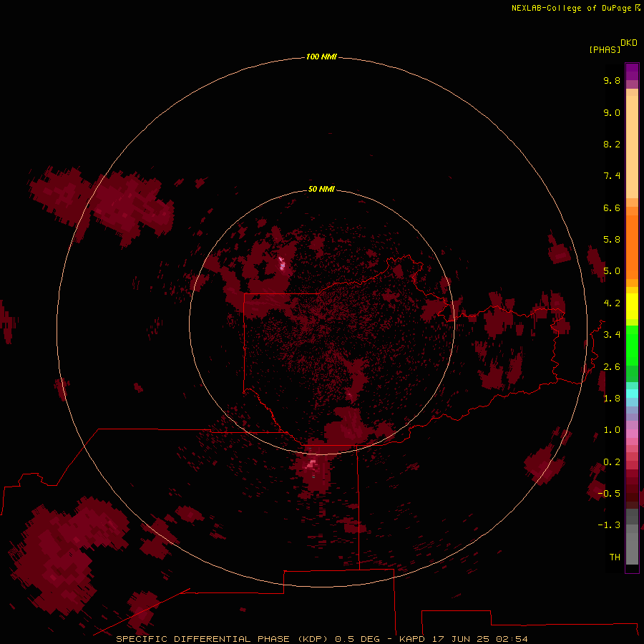The height and width of the screenshot is (644, 644).
Task: Click the [PHAS] units label
Action: pos(605,49)
